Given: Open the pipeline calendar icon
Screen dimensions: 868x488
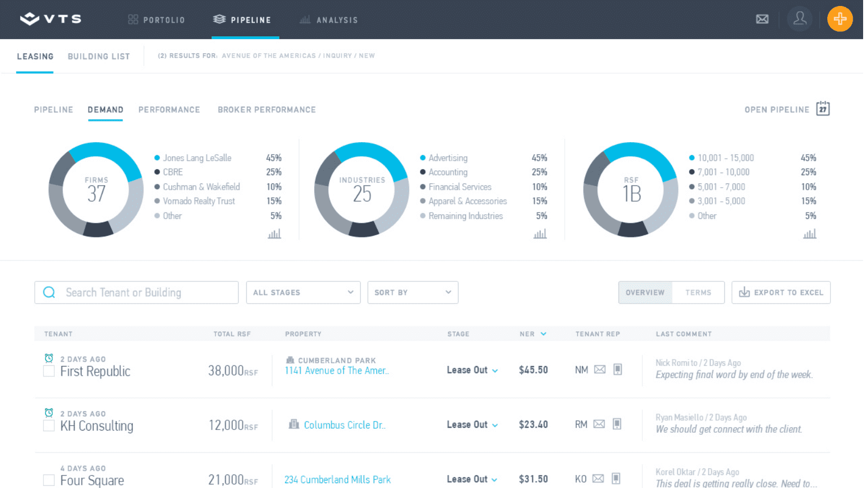Looking at the screenshot, I should 823,108.
